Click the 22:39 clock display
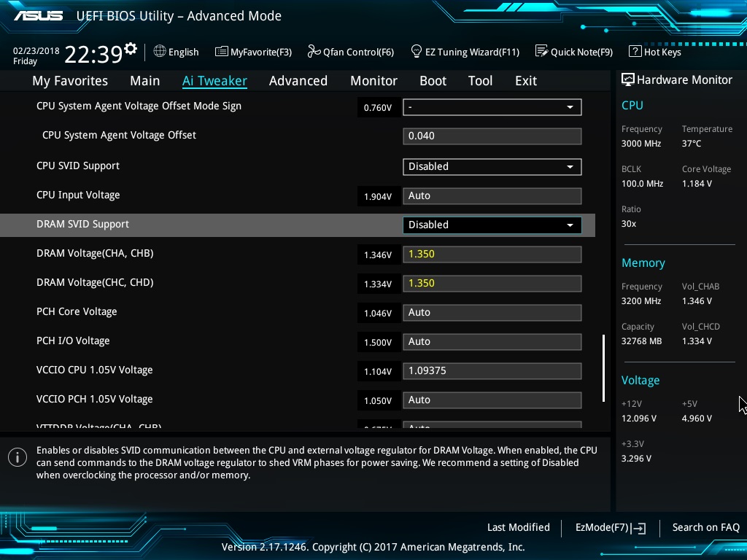 click(93, 54)
